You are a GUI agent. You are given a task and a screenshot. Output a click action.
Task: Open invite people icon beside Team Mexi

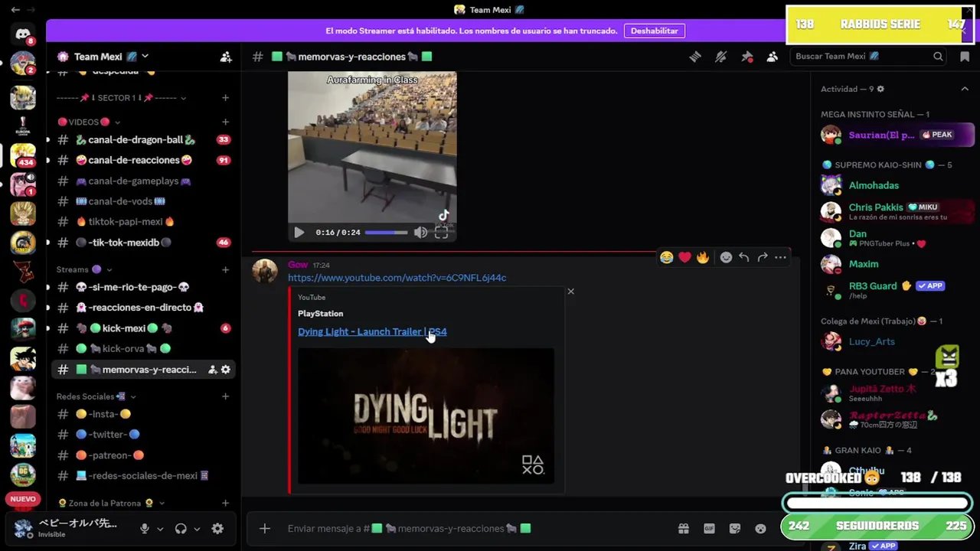coord(226,57)
